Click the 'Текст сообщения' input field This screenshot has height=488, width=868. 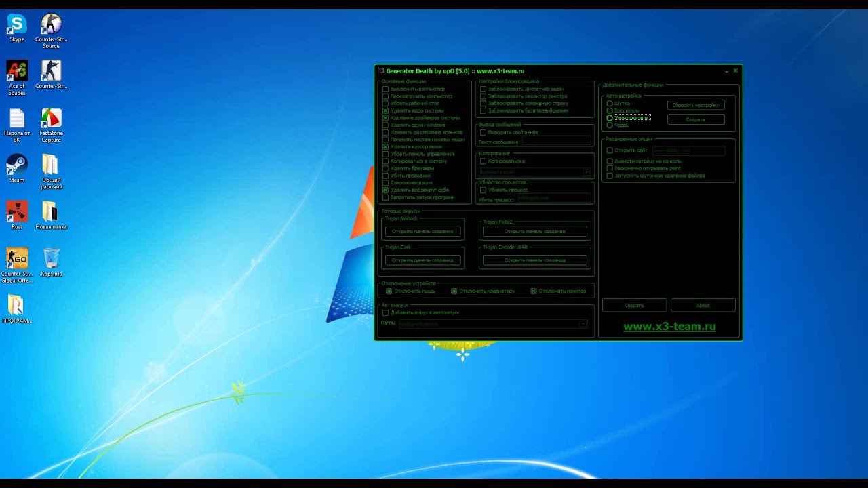(x=557, y=142)
